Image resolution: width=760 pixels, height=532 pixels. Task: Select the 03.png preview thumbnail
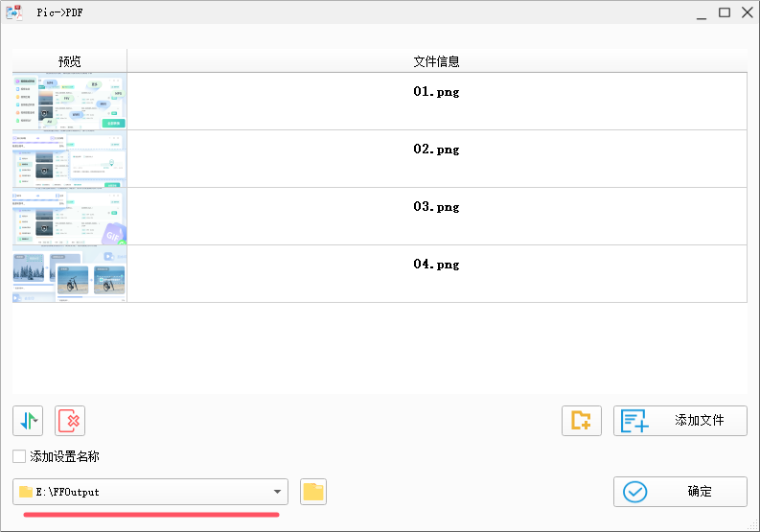69,217
